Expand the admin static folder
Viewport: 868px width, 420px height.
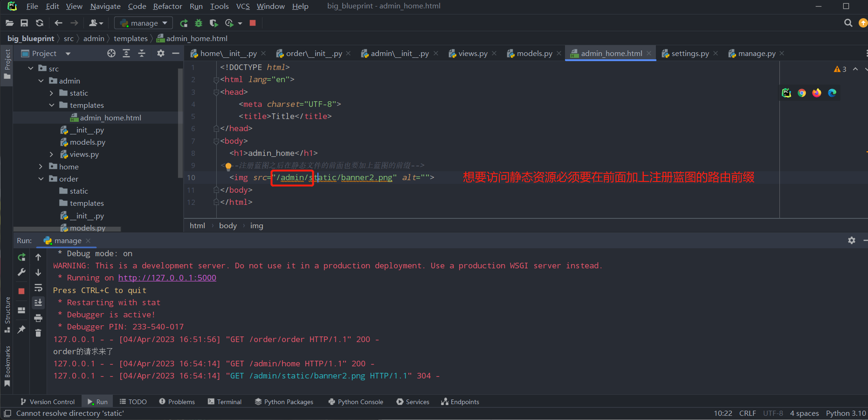[51, 93]
